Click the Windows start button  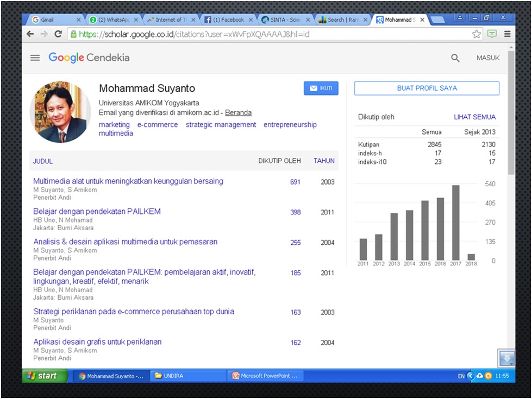45,376
